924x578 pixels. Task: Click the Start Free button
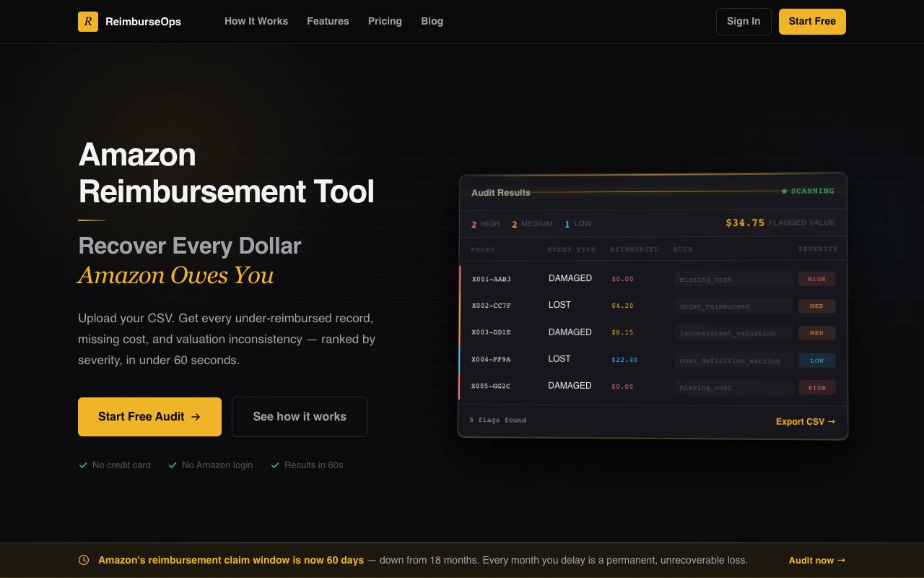812,22
